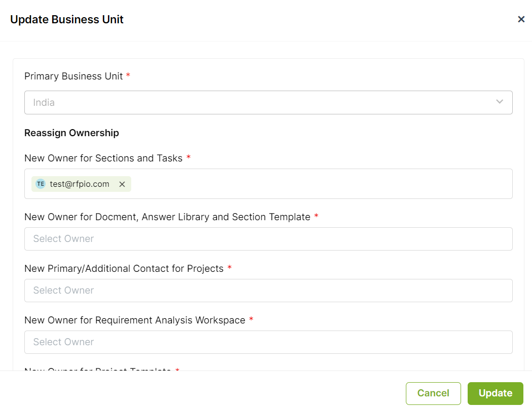Remove test@rfpio.com owner chip
The image size is (532, 409).
tap(122, 184)
